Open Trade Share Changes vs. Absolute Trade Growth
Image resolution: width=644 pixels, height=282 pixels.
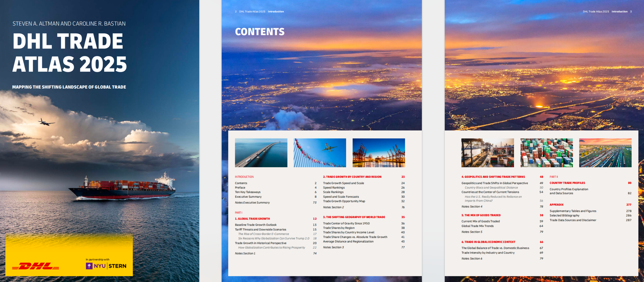point(364,237)
